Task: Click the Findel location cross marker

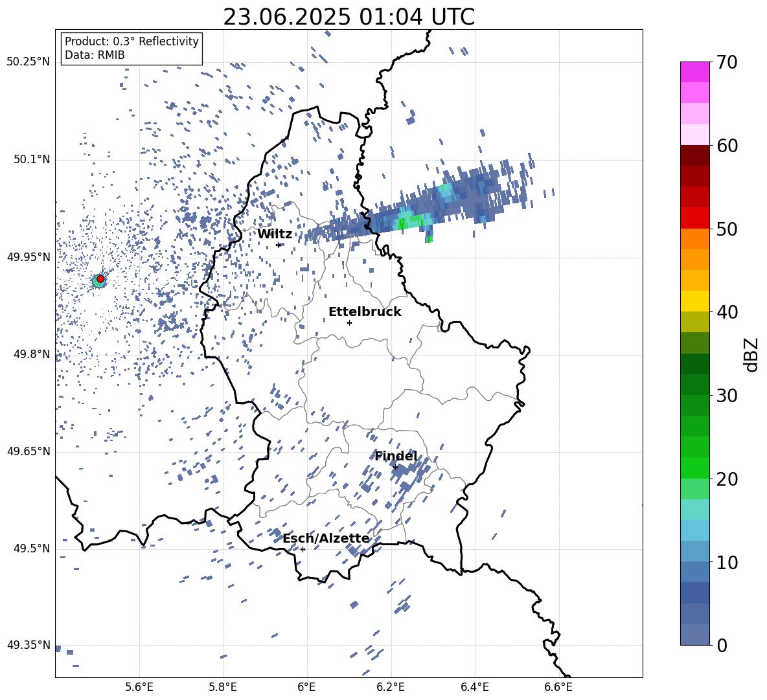Action: pos(395,468)
